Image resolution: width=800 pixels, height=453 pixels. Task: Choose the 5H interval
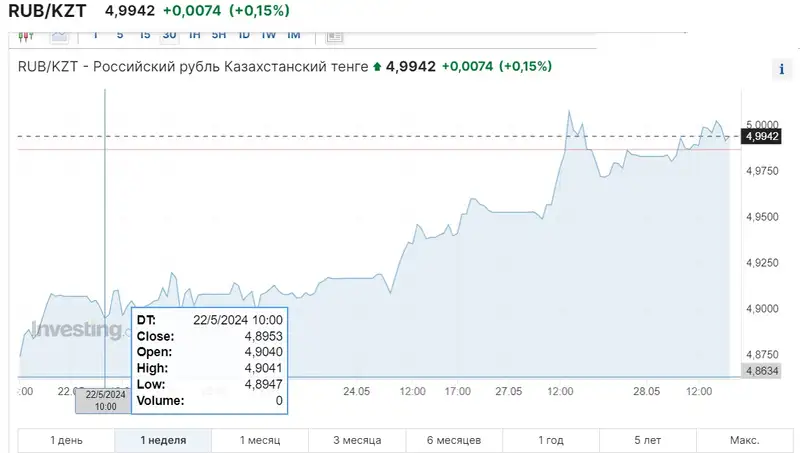219,35
